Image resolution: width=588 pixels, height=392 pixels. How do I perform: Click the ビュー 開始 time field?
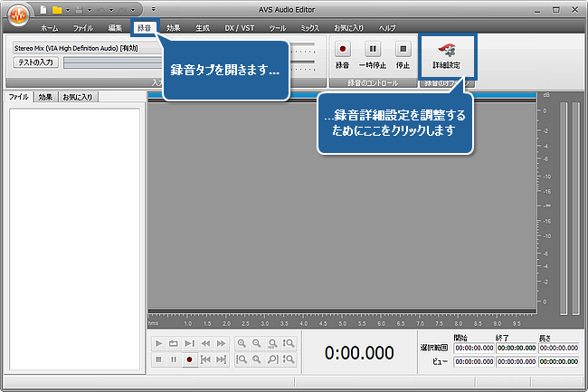(x=474, y=361)
